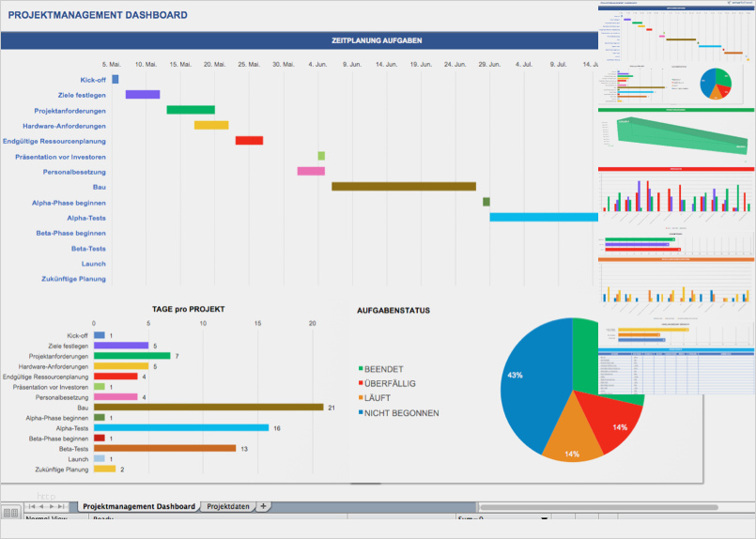Click the horizontal scrollbar at the bottom
The height and width of the screenshot is (539, 756).
599,507
